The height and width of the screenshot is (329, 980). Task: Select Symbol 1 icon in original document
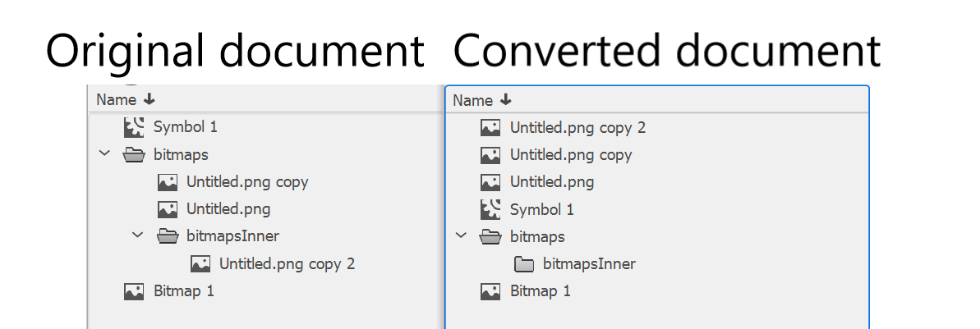click(134, 127)
